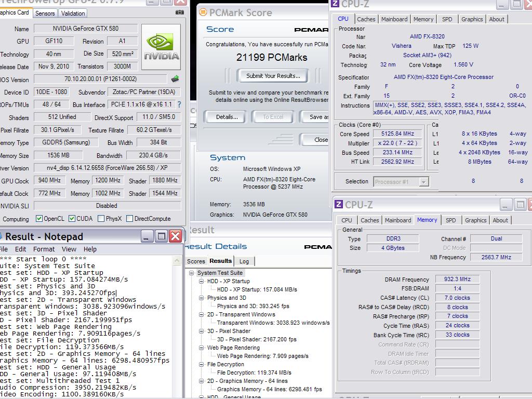
Task: Select the Log tab in Result Details
Action: click(x=244, y=261)
